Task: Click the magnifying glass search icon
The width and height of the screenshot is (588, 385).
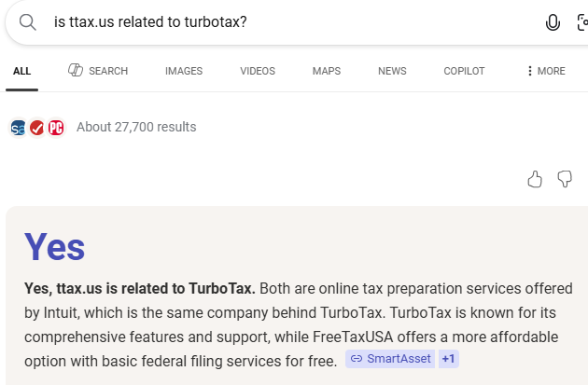Action: 28,22
